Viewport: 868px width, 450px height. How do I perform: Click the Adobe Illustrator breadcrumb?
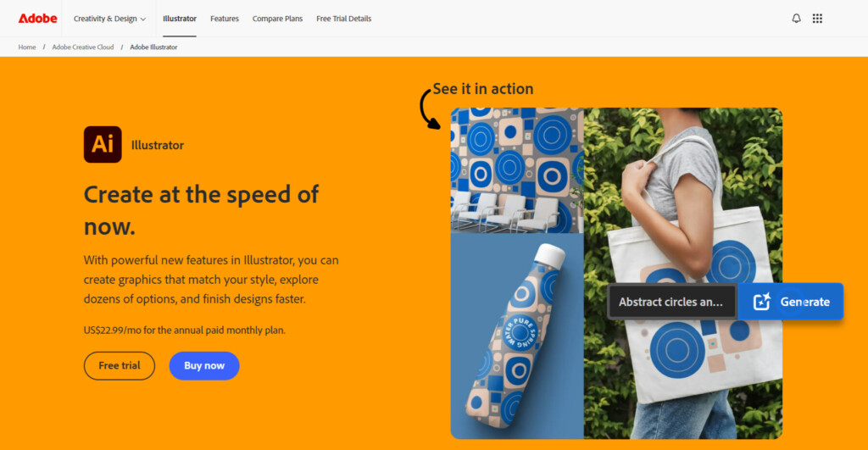(x=153, y=47)
